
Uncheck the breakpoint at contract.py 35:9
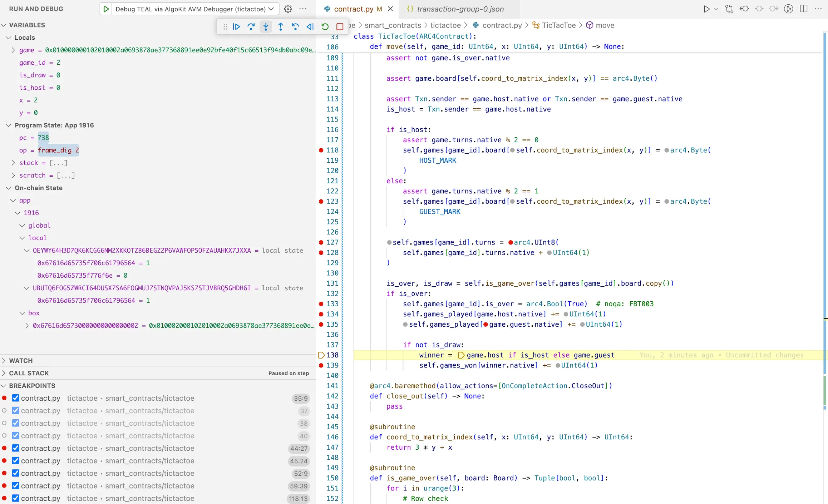point(15,398)
